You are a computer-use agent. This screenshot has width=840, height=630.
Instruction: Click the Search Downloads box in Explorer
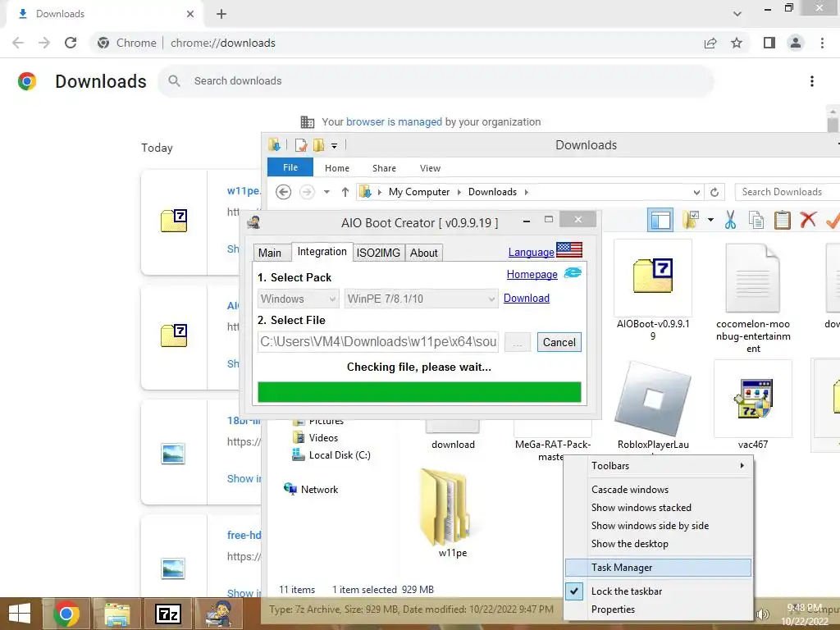pos(787,192)
